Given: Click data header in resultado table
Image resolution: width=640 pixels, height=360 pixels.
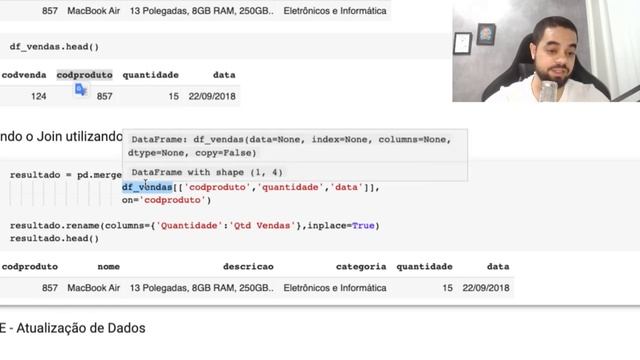Looking at the screenshot, I should coord(498,267).
